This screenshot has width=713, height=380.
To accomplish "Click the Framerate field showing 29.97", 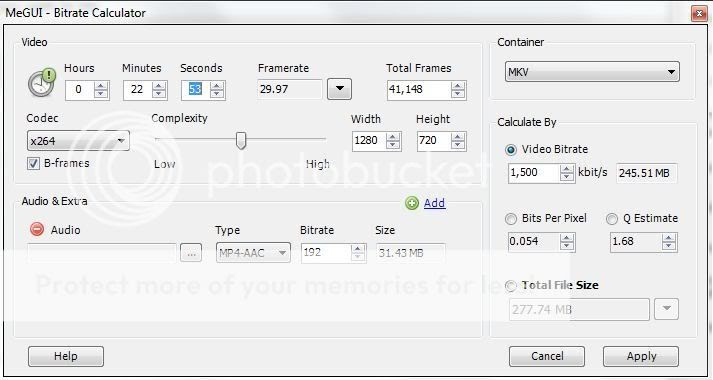I will (x=290, y=89).
